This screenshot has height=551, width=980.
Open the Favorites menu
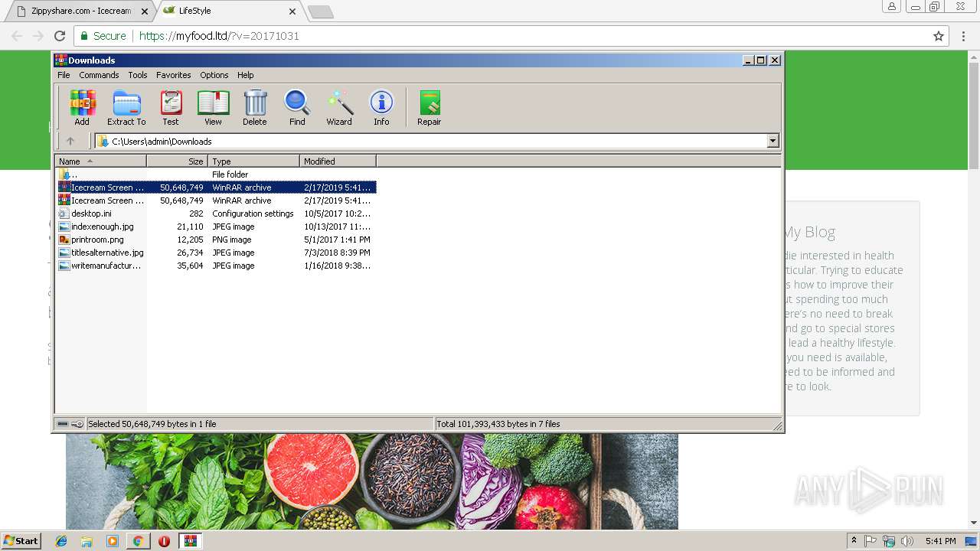tap(174, 75)
